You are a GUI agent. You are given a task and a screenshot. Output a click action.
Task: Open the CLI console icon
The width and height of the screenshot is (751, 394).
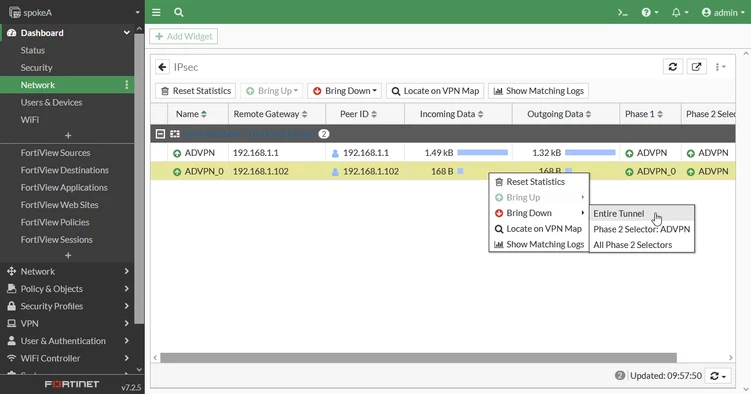[x=623, y=12]
